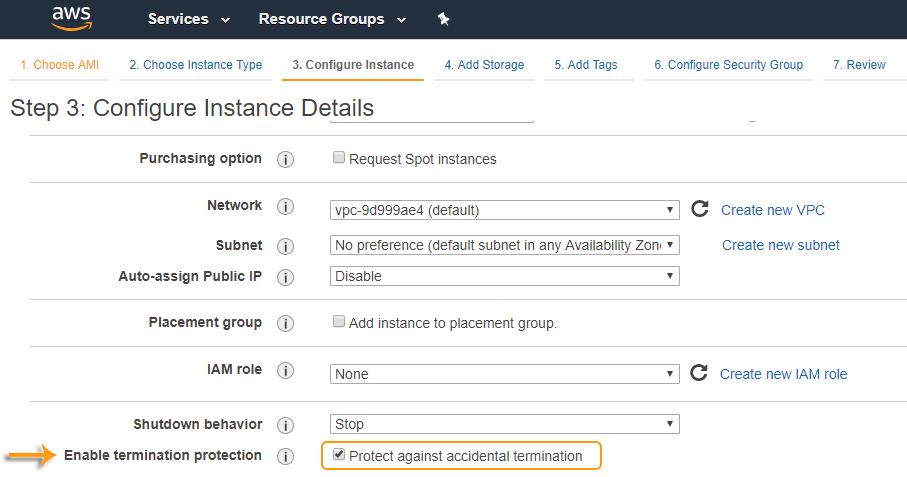Open the Subnet selection dropdown
Screen dimensions: 907x477
504,245
